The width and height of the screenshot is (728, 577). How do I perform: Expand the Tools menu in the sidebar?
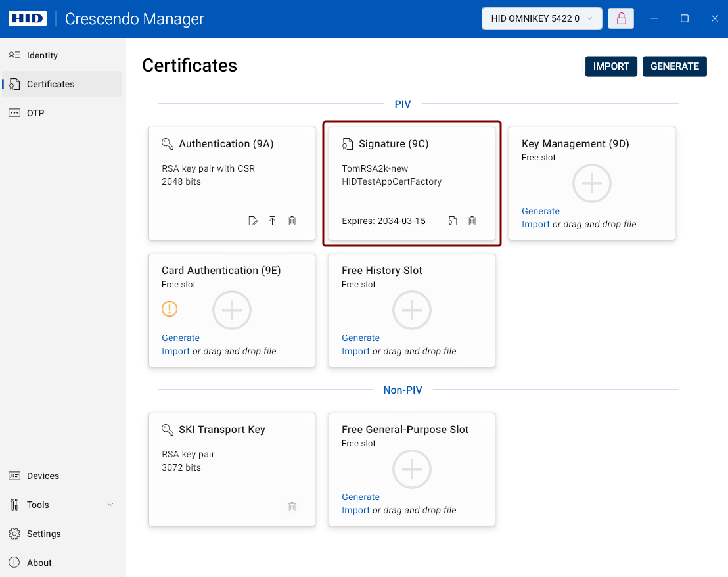click(62, 505)
